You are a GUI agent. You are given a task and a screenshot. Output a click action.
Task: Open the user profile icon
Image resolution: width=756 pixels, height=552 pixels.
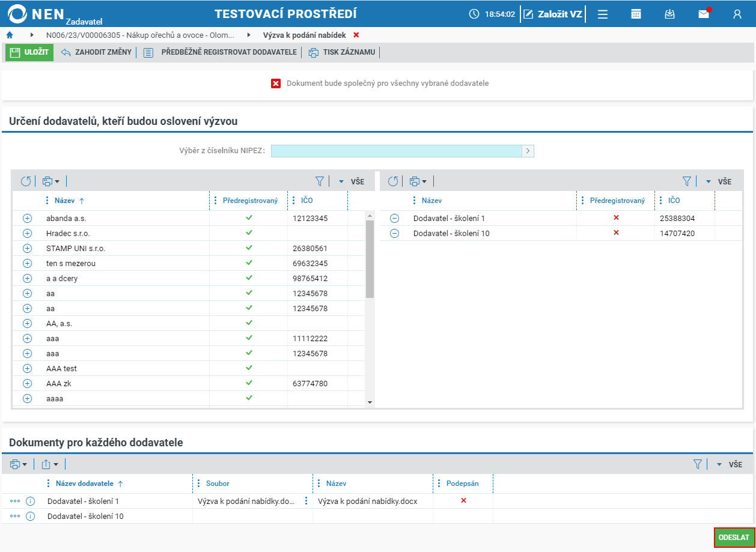737,14
